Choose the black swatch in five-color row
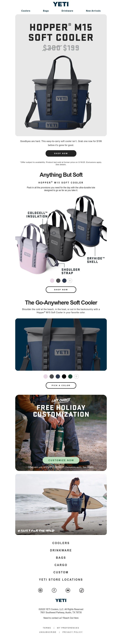Viewport: 122px width, 644px height. [x=64, y=376]
